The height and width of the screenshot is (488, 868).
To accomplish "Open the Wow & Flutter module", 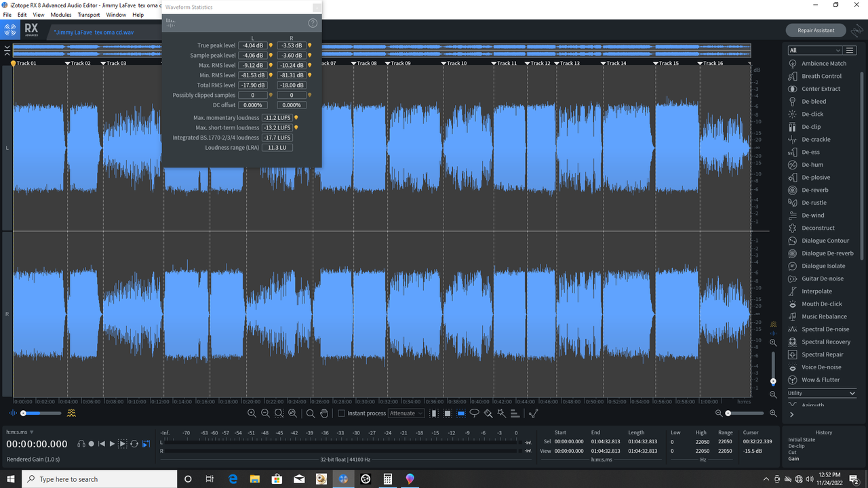I will tap(813, 380).
